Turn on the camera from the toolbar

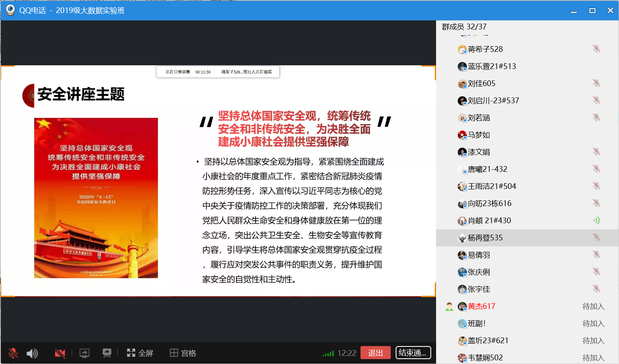pyautogui.click(x=60, y=353)
